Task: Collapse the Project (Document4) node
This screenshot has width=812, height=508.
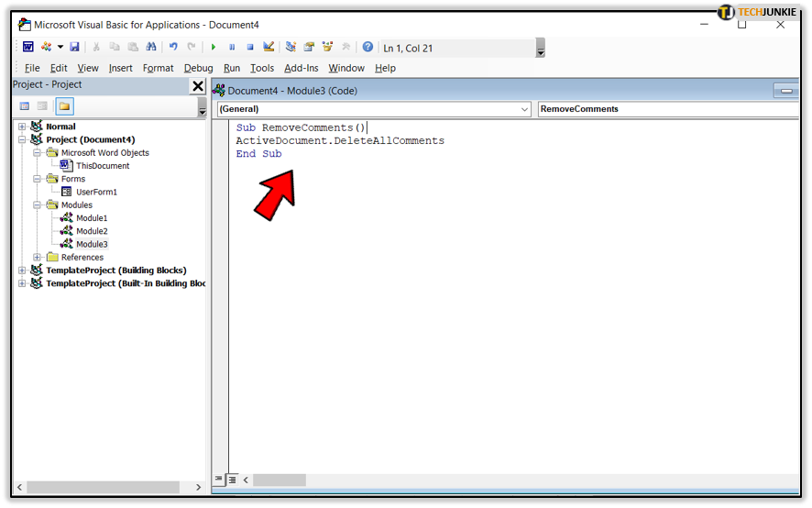Action: pyautogui.click(x=22, y=139)
